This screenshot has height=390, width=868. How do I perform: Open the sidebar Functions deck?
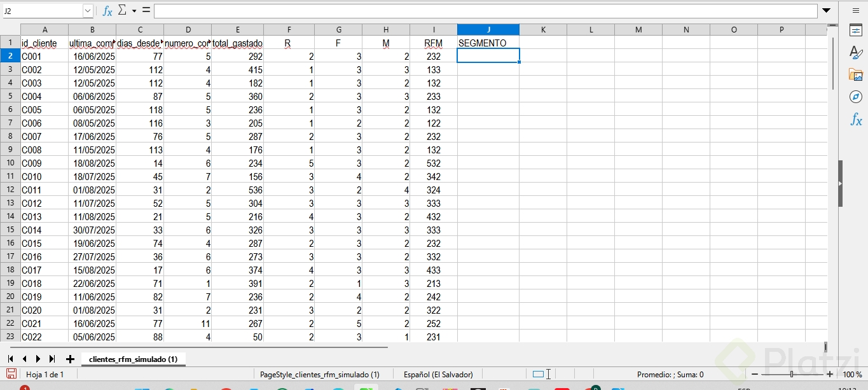[856, 120]
